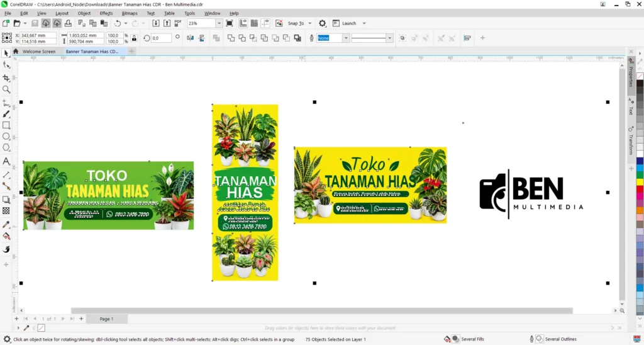Select the Shape edit tool
Screen dimensions: 644x345
(6, 65)
